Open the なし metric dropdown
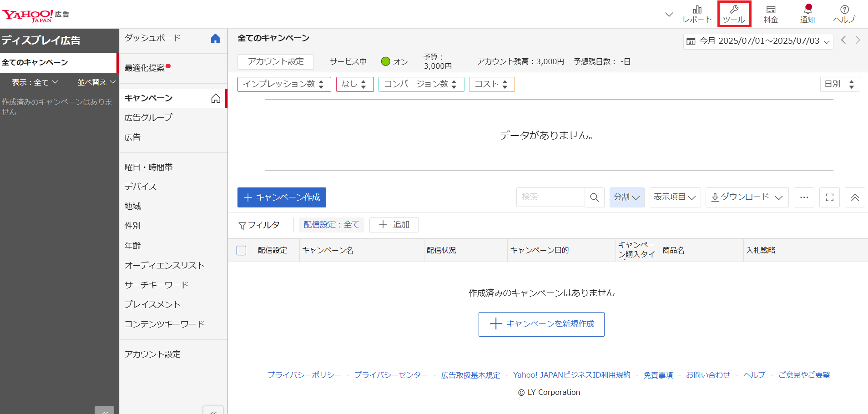This screenshot has width=868, height=414. pos(355,84)
